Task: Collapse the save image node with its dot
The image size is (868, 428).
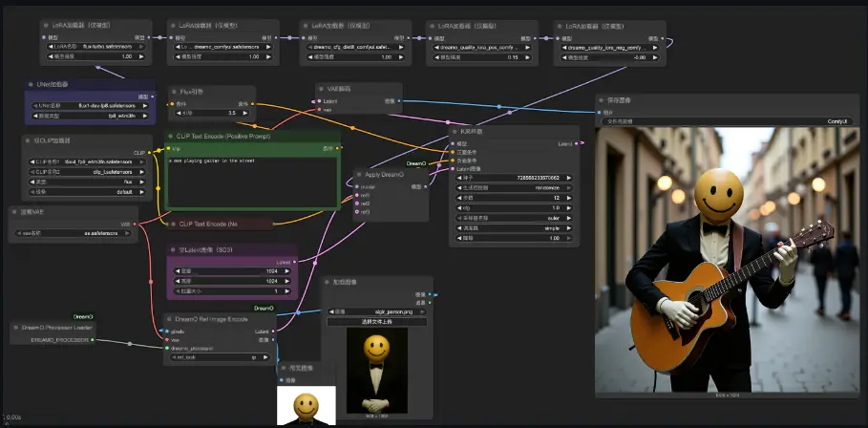Action: tap(602, 99)
